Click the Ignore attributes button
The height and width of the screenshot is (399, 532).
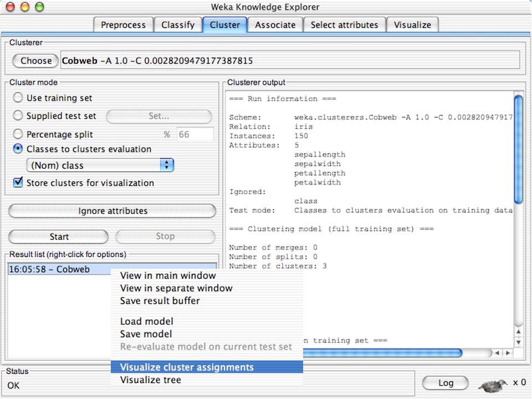112,211
